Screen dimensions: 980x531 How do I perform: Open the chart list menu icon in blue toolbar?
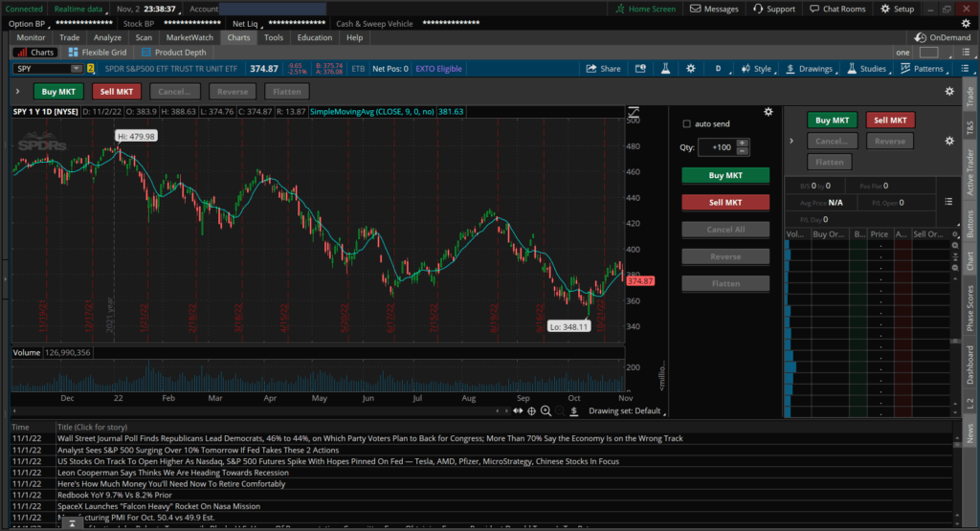click(x=965, y=69)
